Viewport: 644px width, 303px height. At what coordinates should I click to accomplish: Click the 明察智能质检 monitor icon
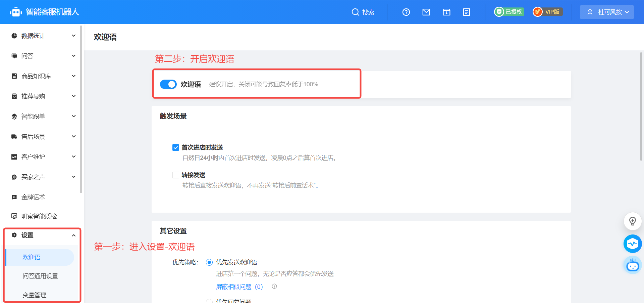[14, 216]
